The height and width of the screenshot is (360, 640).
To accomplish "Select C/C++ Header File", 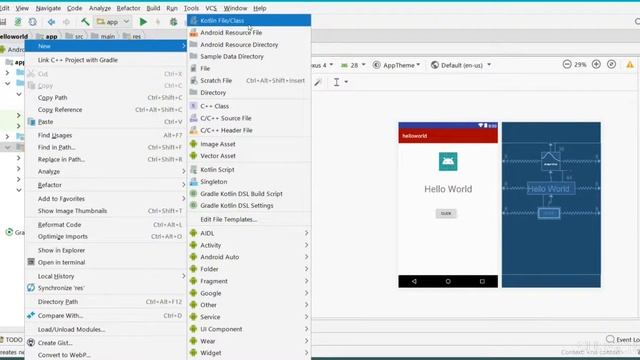I will tap(249, 130).
